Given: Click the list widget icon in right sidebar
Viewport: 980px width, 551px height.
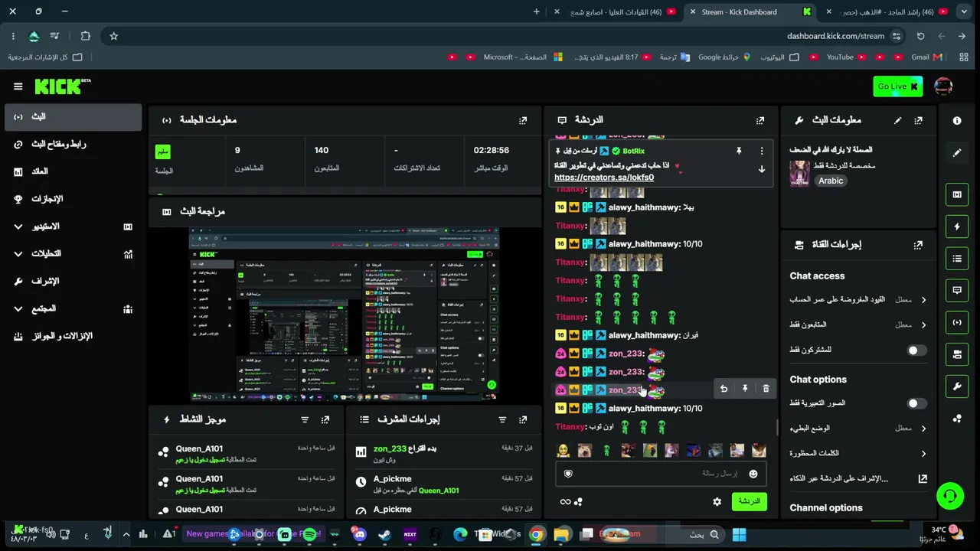Looking at the screenshot, I should [x=957, y=259].
